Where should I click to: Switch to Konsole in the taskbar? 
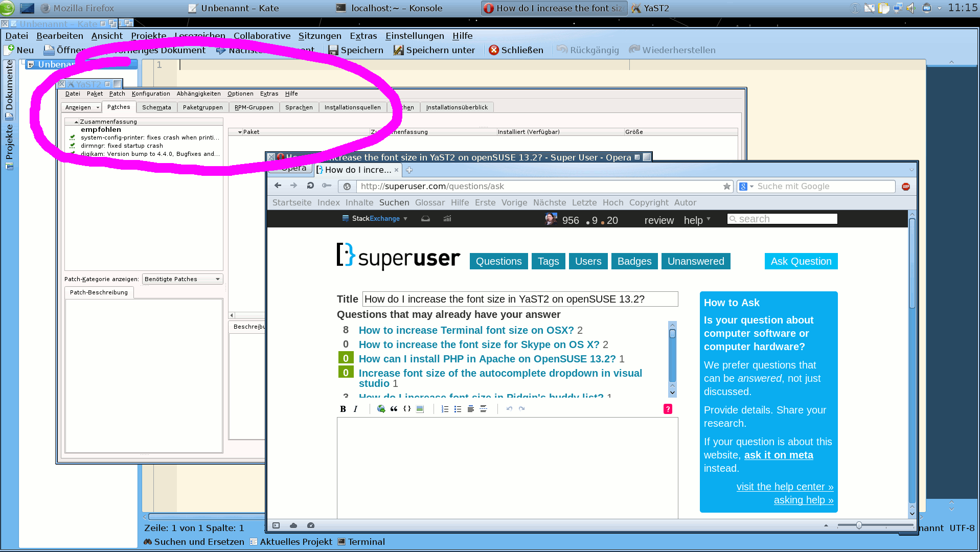pyautogui.click(x=389, y=8)
